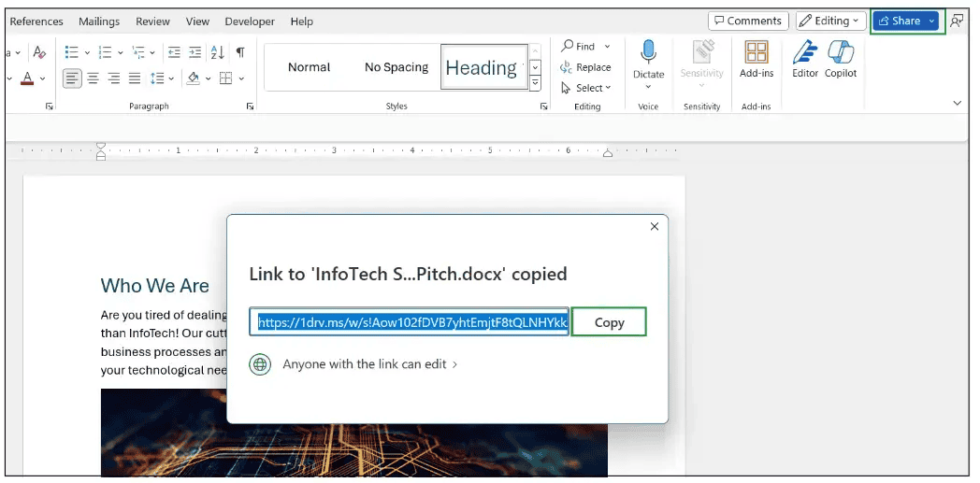Align paragraph text right

(x=114, y=78)
